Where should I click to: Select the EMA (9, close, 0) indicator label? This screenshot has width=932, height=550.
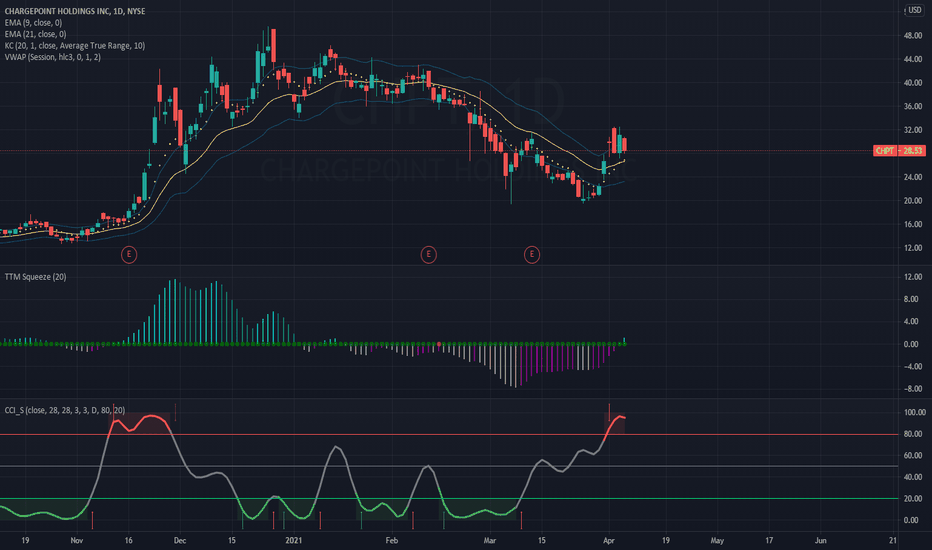click(x=33, y=23)
